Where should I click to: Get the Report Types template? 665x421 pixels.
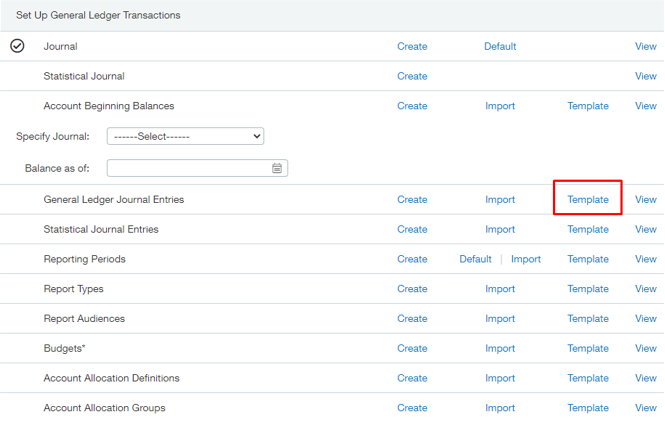[x=588, y=289]
